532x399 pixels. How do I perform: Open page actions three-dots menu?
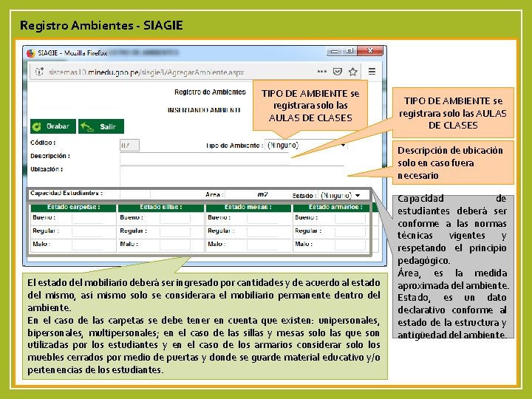pos(321,72)
